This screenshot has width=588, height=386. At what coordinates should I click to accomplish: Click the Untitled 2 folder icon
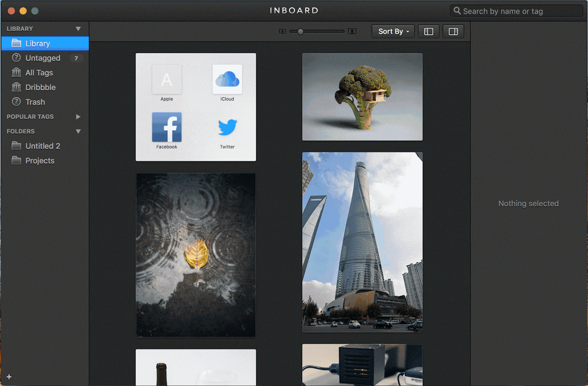tap(16, 146)
